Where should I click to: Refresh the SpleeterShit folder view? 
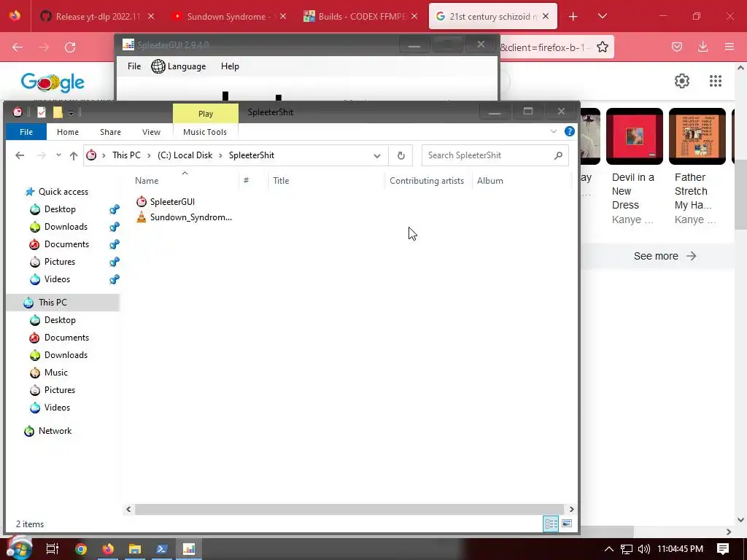(400, 155)
